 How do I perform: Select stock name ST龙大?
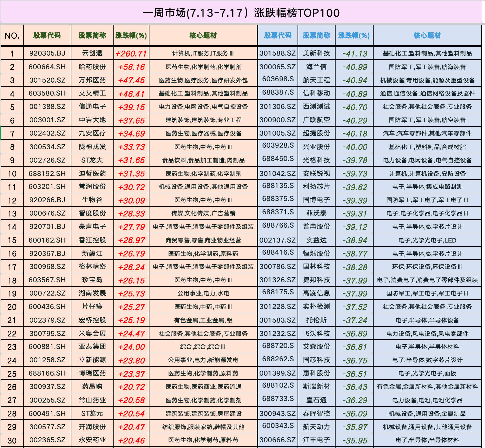[92, 160]
